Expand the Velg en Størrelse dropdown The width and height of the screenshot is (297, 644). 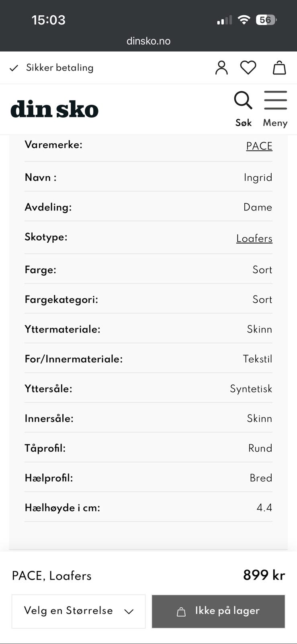point(78,611)
